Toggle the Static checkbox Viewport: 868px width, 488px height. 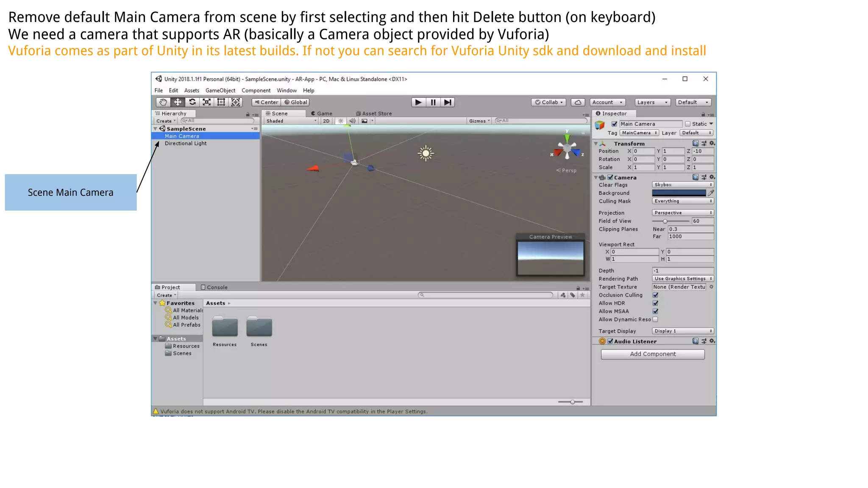pos(688,124)
